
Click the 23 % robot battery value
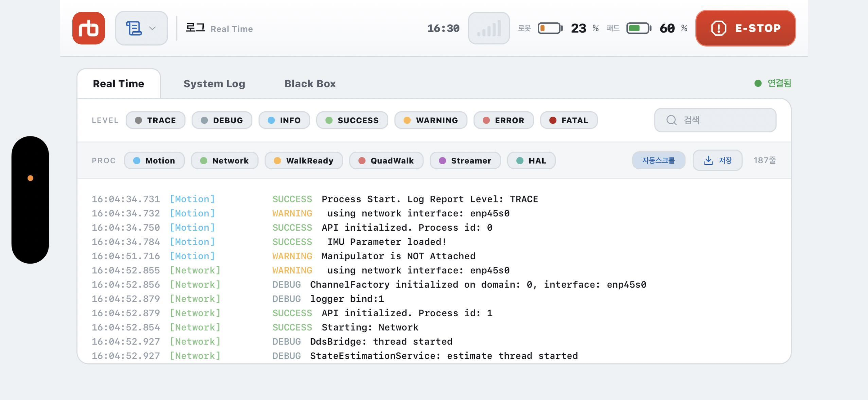585,28
